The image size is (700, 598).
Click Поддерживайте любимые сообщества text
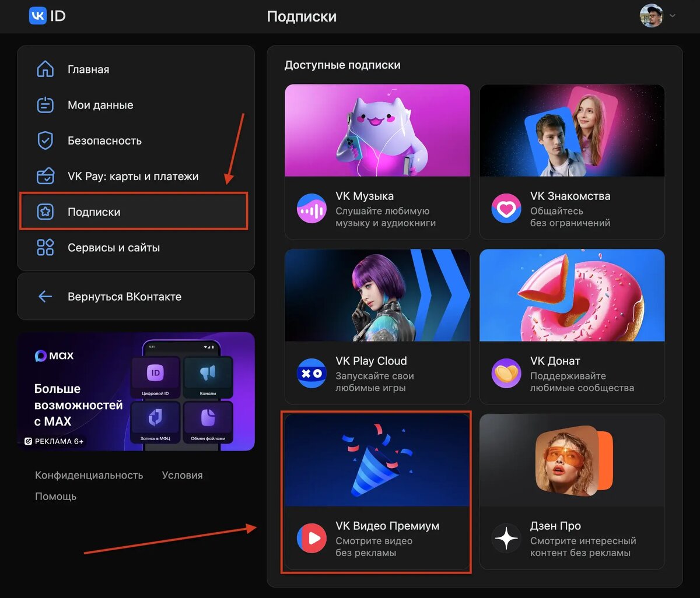click(x=582, y=382)
